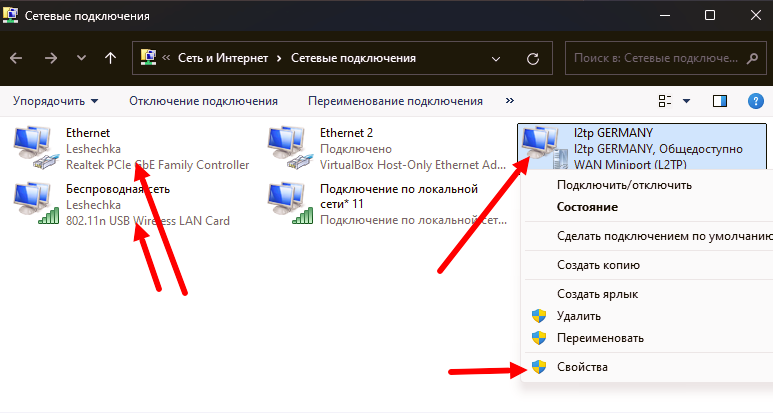Viewport: 773px width, 413px height.
Task: Open the help question mark button
Action: (x=755, y=101)
